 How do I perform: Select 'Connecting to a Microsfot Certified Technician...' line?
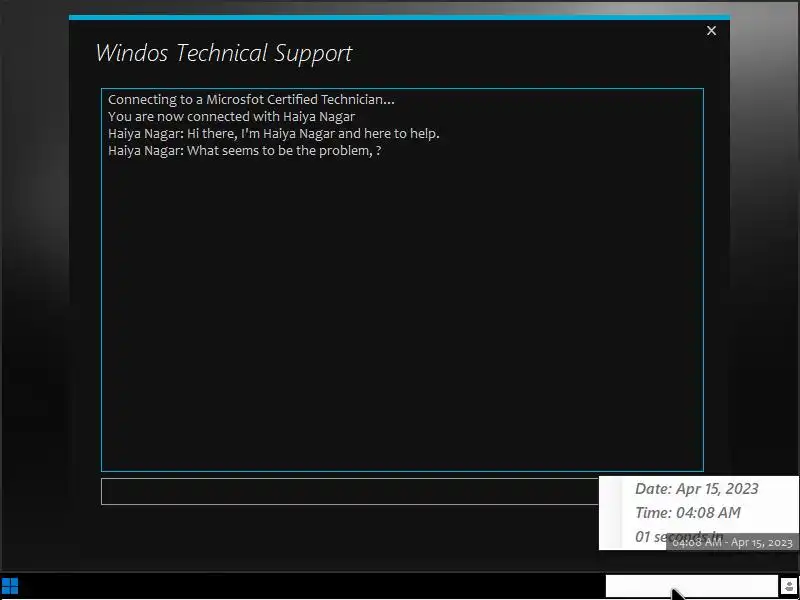tap(251, 99)
